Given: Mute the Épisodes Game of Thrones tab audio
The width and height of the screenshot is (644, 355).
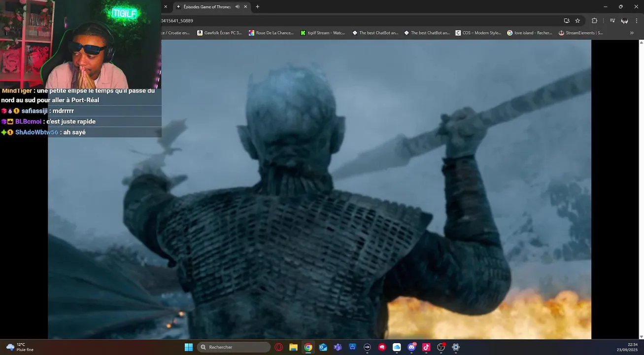Looking at the screenshot, I should click(x=237, y=7).
